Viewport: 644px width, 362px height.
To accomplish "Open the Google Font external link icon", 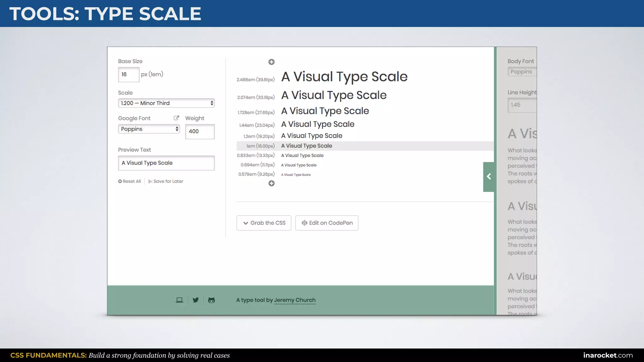I will click(x=176, y=118).
